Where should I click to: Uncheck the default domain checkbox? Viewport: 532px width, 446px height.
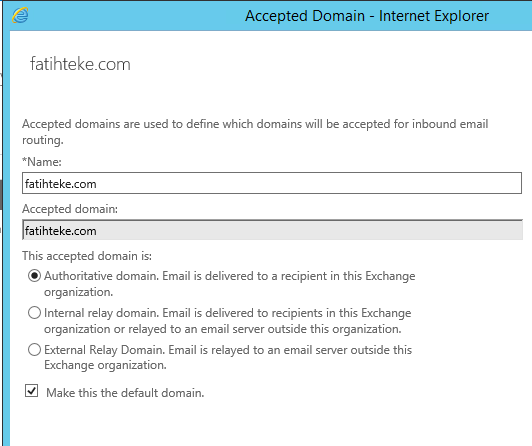[32, 391]
